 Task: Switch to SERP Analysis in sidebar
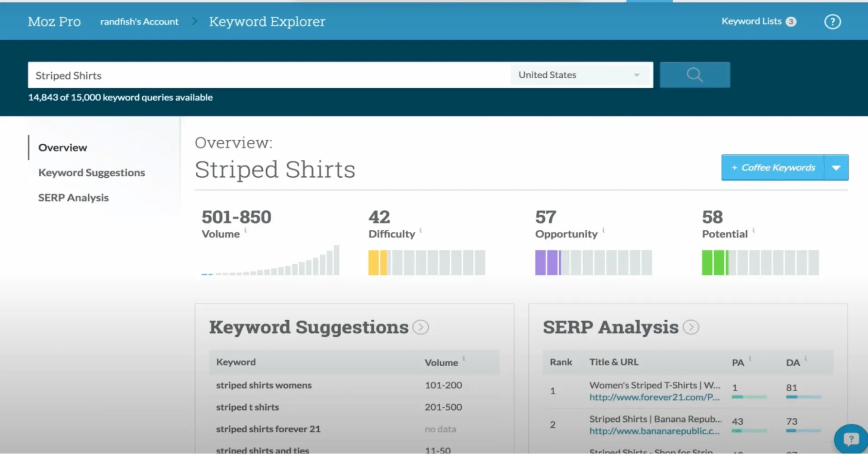click(x=73, y=197)
